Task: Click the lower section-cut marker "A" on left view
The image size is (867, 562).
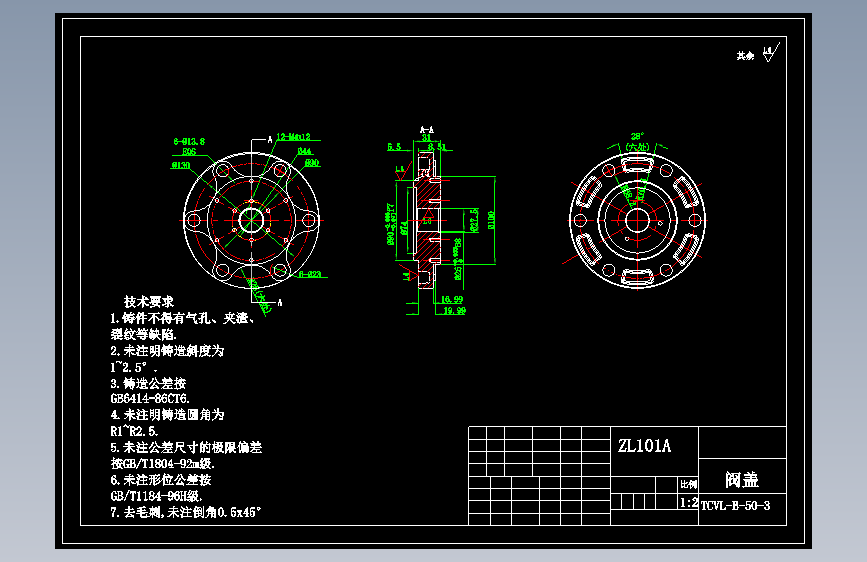Action: 280,303
